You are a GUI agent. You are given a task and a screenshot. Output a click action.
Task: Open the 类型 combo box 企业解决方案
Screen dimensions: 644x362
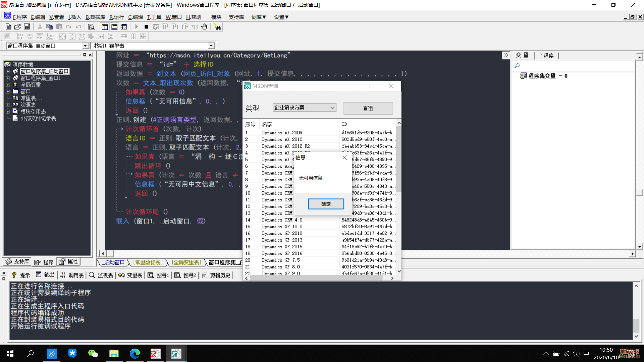(304, 108)
